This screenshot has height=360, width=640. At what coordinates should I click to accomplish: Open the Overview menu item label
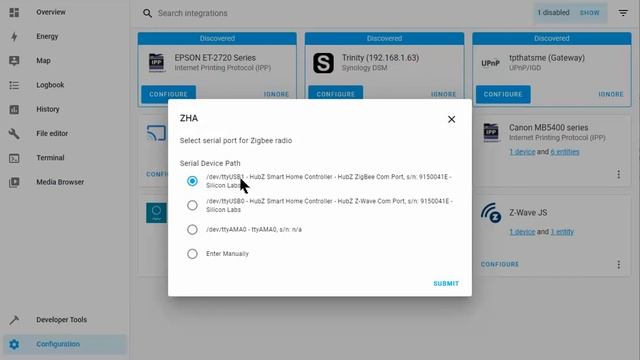tap(51, 12)
